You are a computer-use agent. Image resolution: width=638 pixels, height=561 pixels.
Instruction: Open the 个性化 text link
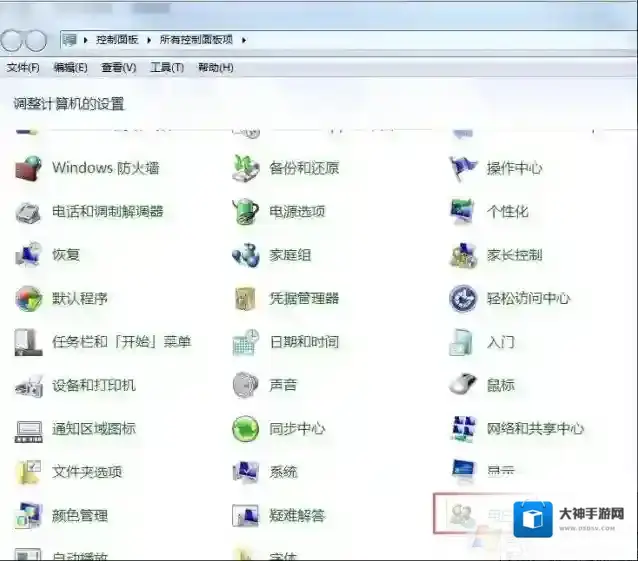pyautogui.click(x=507, y=212)
